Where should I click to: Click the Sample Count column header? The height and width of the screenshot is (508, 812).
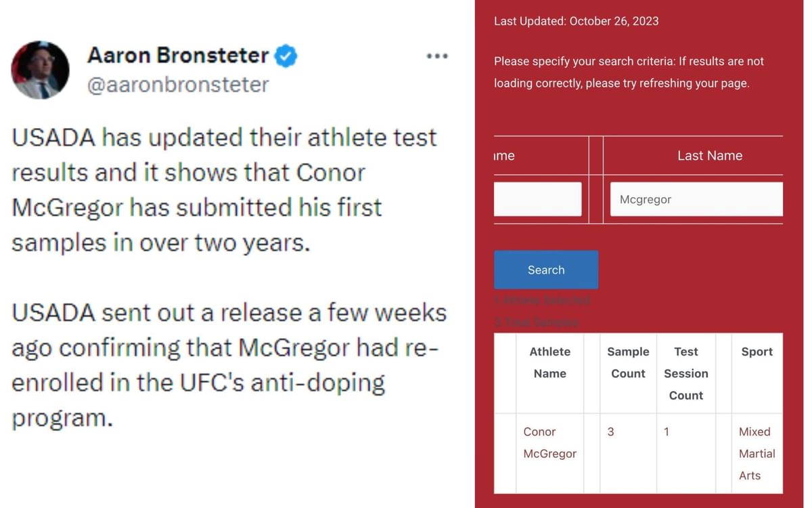pyautogui.click(x=628, y=362)
